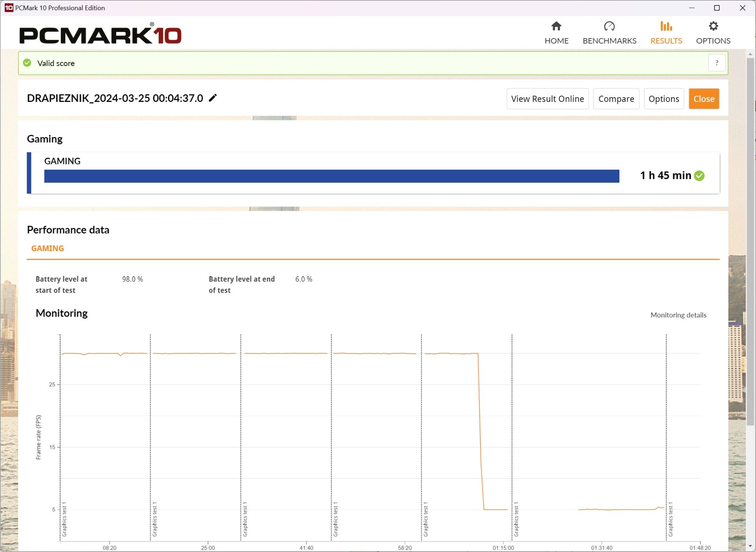Open the RESULTS section

click(x=666, y=33)
